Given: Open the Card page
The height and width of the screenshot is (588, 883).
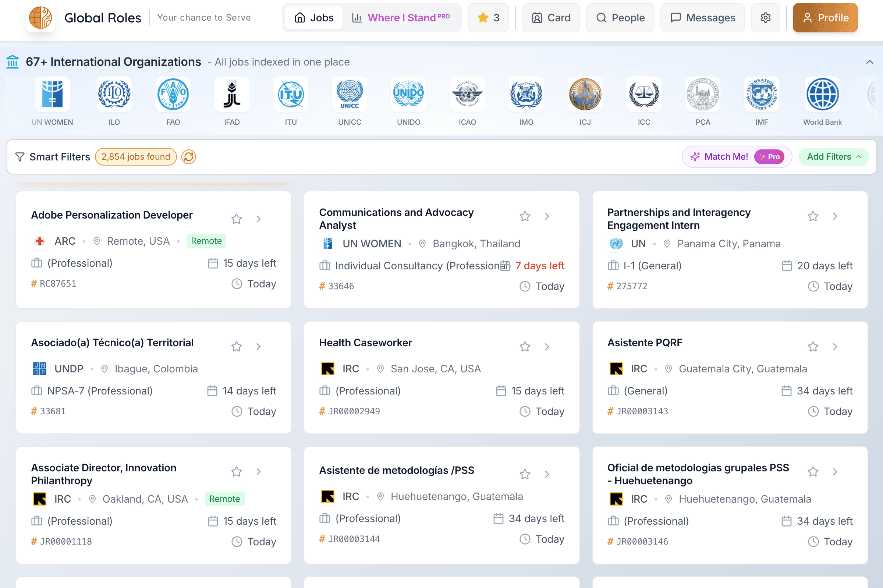Looking at the screenshot, I should tap(550, 18).
